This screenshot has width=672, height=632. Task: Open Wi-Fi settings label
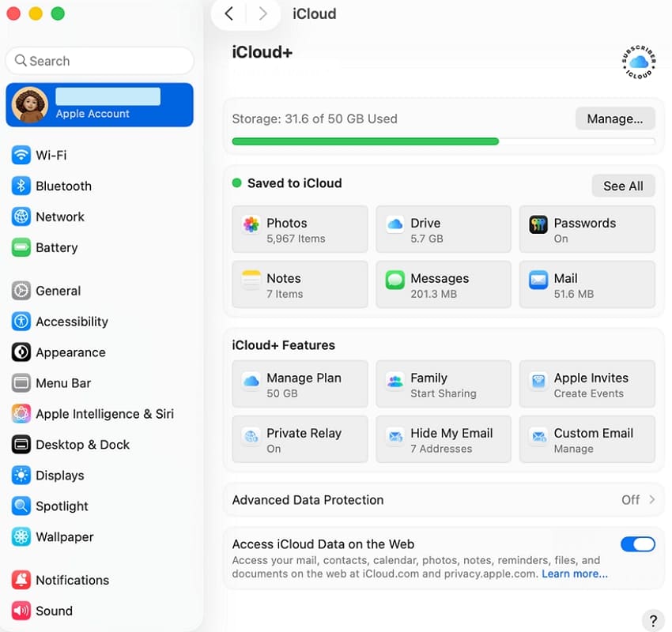(x=51, y=155)
